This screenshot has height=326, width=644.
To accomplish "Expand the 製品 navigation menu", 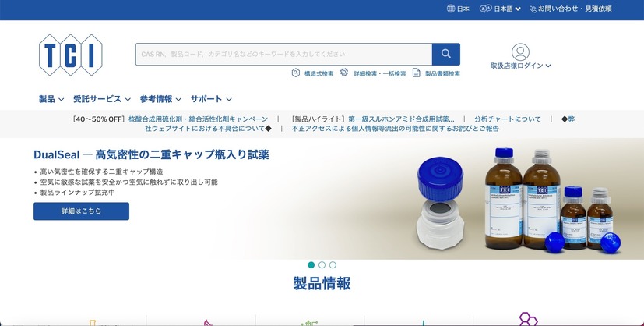I will click(x=51, y=99).
